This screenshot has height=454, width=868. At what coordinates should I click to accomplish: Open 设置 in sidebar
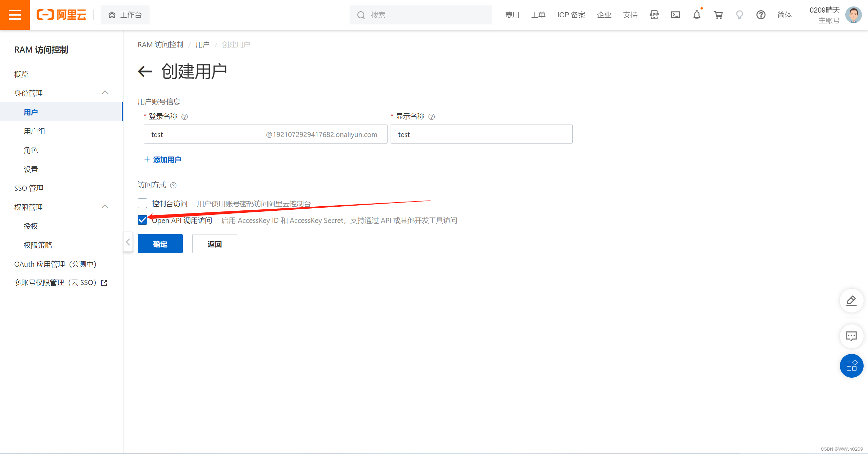31,169
